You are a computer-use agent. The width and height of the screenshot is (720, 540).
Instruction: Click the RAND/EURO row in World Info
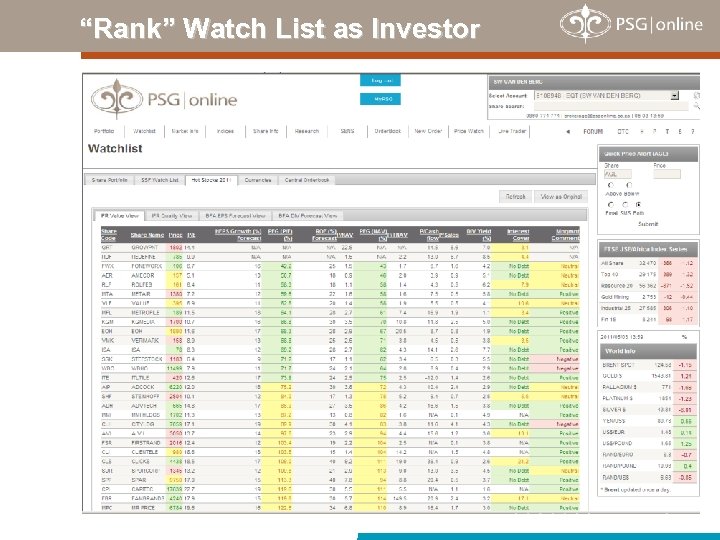point(648,455)
